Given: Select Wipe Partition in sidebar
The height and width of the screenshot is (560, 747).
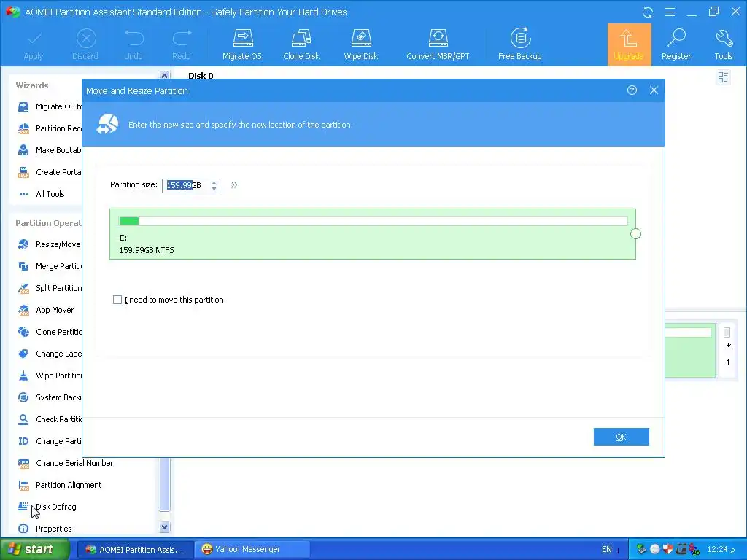Looking at the screenshot, I should tap(49, 376).
